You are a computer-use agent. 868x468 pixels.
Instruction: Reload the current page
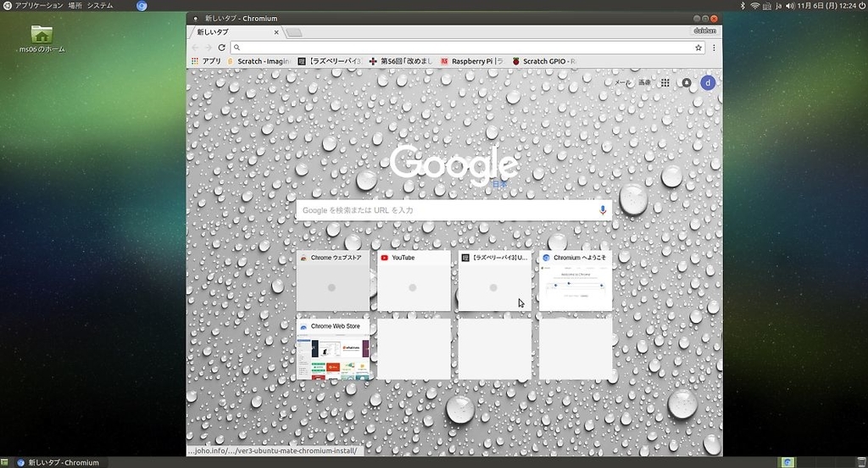[221, 47]
